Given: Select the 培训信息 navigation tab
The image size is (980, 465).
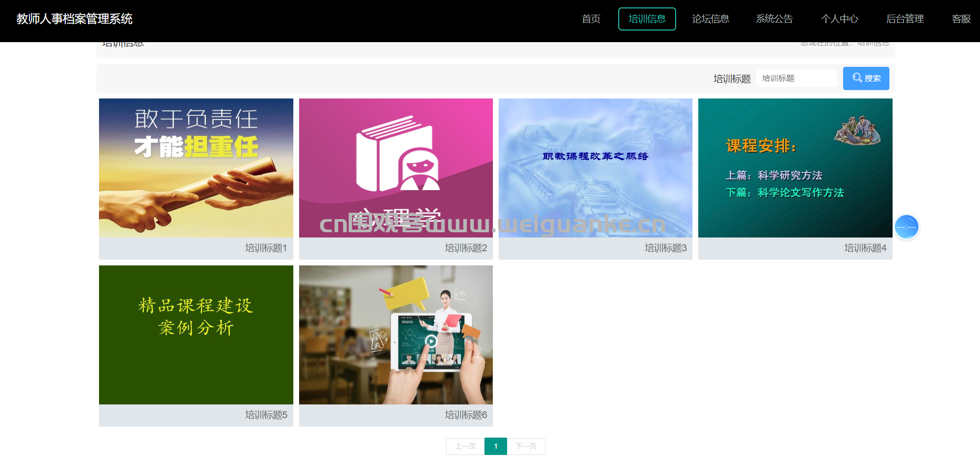Looking at the screenshot, I should tap(647, 19).
